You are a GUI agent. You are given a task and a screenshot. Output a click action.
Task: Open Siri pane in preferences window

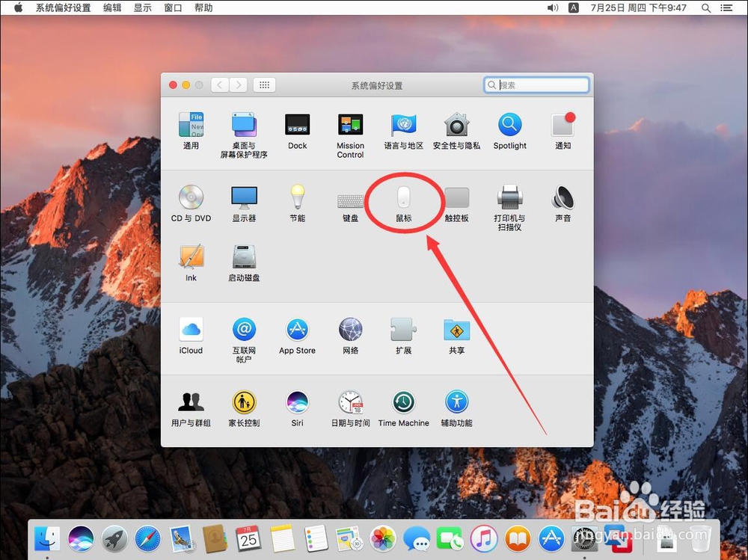[297, 409]
